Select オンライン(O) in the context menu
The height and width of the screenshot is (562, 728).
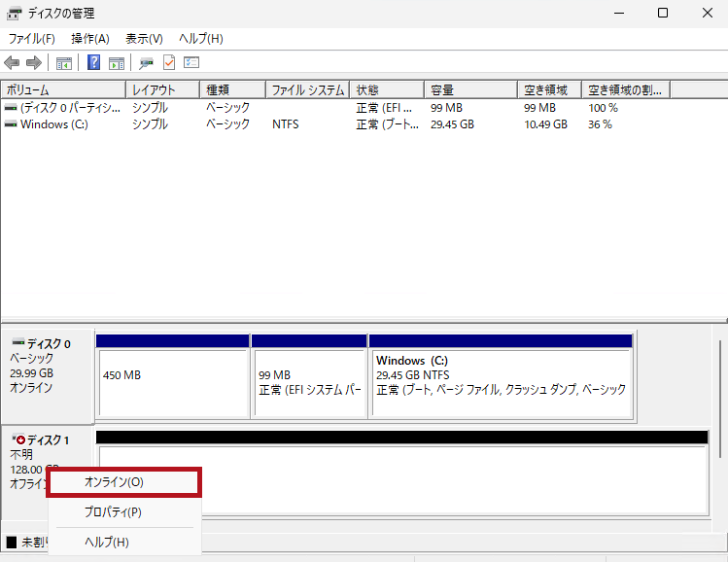[x=114, y=482]
